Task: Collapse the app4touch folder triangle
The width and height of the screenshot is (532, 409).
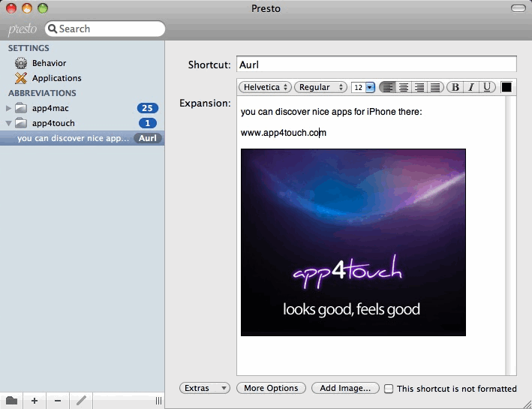Action: point(8,123)
